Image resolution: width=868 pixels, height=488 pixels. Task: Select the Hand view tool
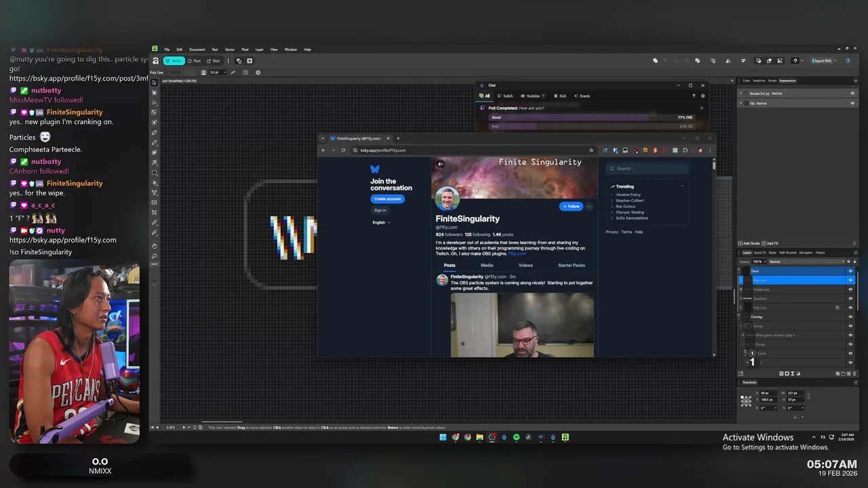pos(154,246)
